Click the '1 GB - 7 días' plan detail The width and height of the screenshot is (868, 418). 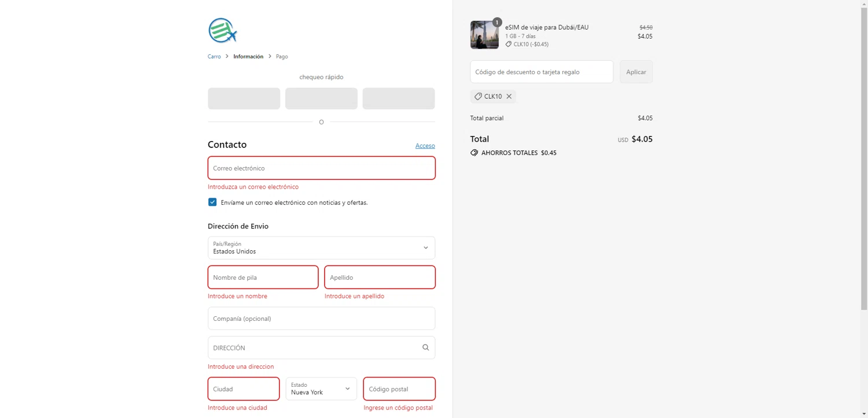coord(520,36)
